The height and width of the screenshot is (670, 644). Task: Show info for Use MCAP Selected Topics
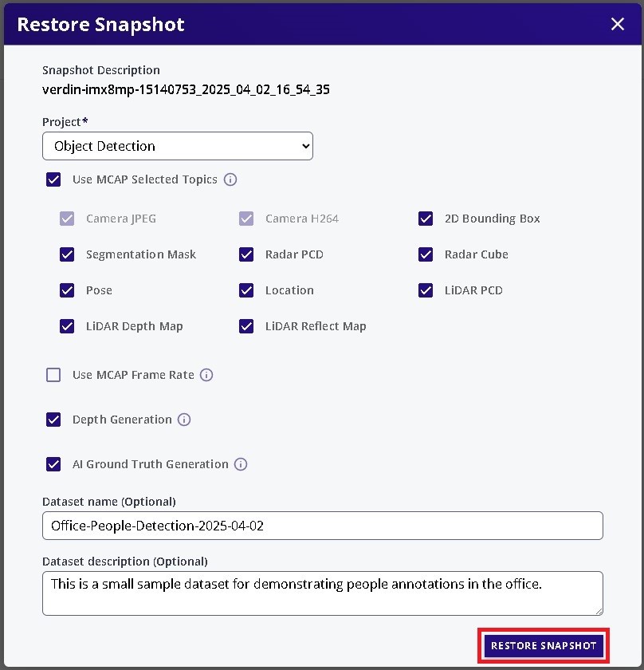(x=230, y=179)
